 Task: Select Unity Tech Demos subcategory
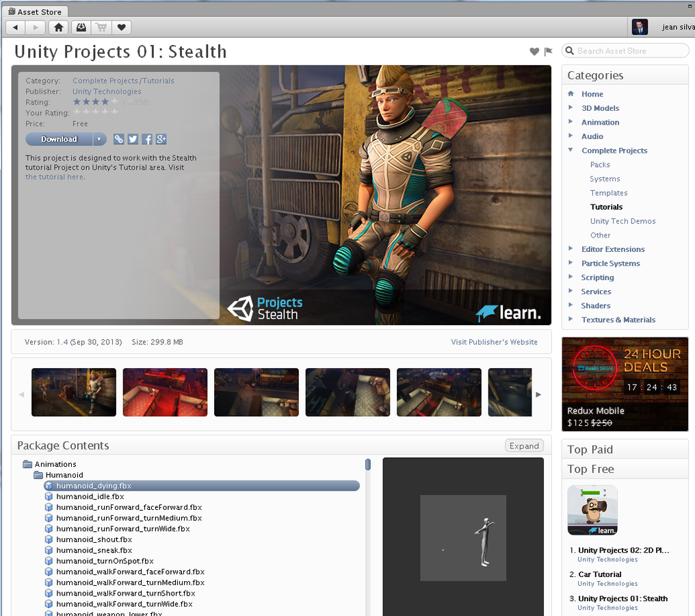[x=622, y=221]
